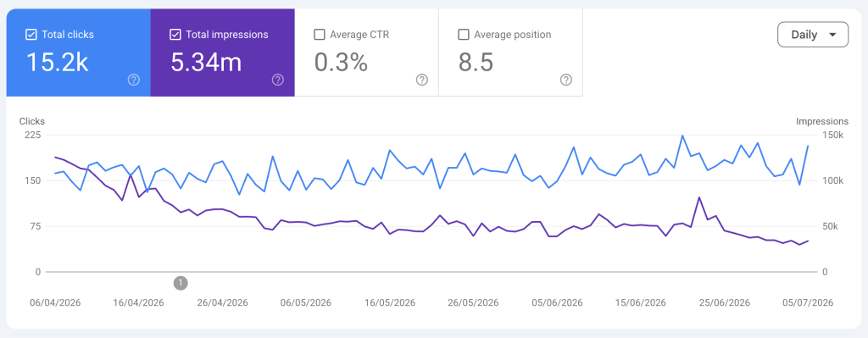868x338 pixels.
Task: Click the 100k impressions axis label
Action: click(832, 181)
